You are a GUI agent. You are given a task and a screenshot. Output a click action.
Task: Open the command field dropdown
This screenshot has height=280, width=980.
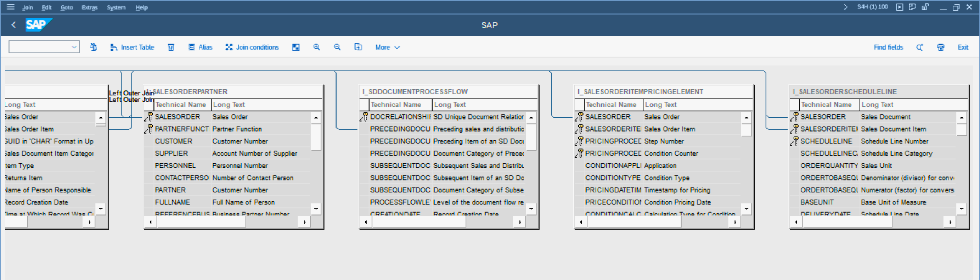point(74,47)
